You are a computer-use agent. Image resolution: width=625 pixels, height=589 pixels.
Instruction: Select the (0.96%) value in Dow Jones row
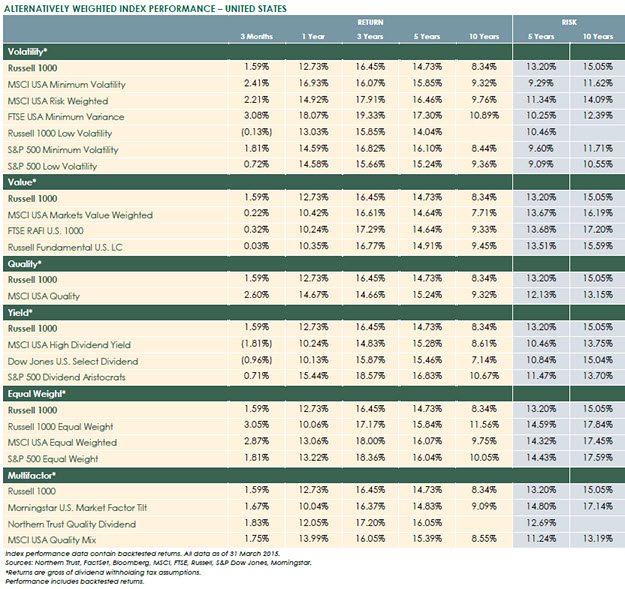pos(256,360)
